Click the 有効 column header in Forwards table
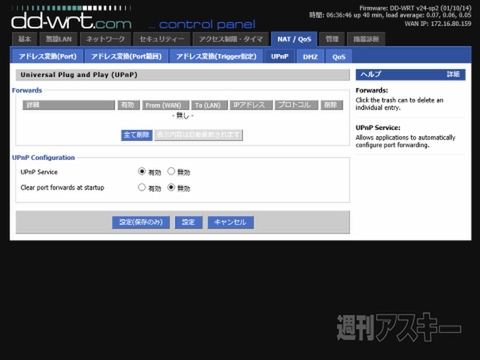480x360 pixels. 129,105
